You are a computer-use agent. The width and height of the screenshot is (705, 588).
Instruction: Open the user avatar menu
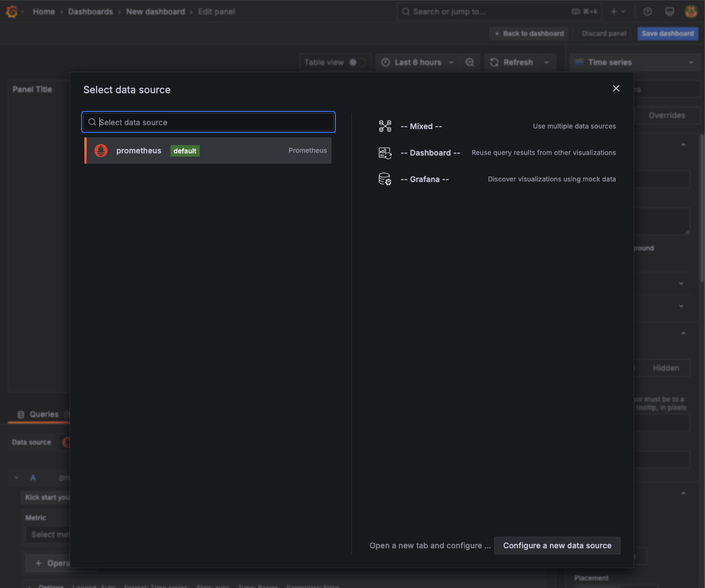691,12
